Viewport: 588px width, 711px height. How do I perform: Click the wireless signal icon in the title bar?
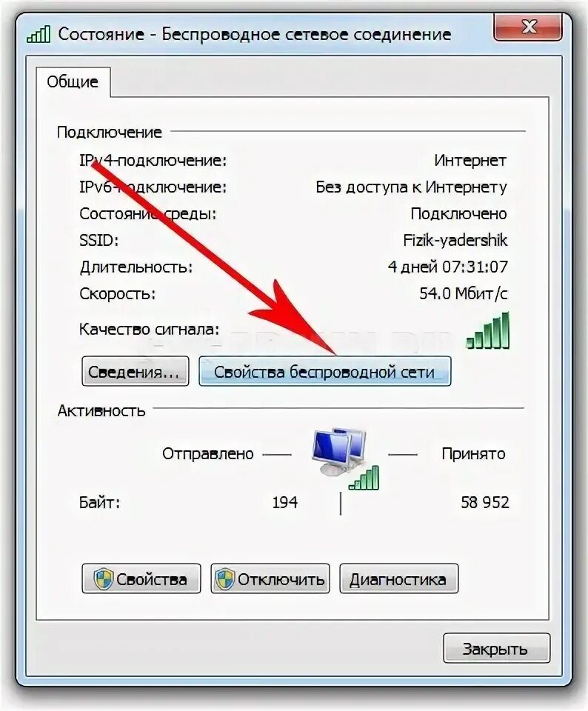point(39,35)
